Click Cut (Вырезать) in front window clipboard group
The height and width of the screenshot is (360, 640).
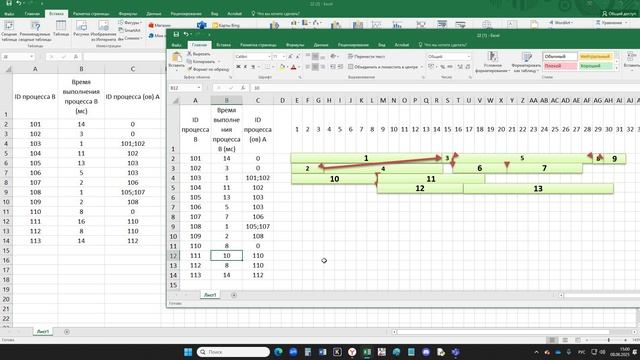click(x=199, y=54)
